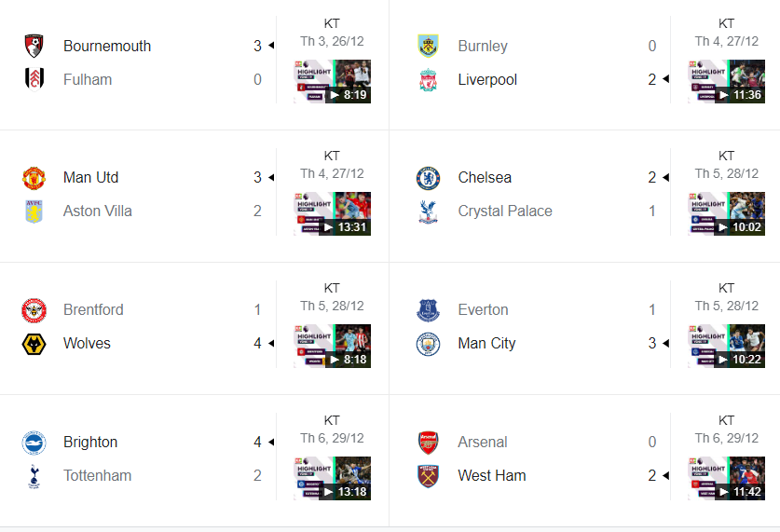The image size is (780, 532).
Task: Click the Chelsea club crest
Action: click(429, 178)
